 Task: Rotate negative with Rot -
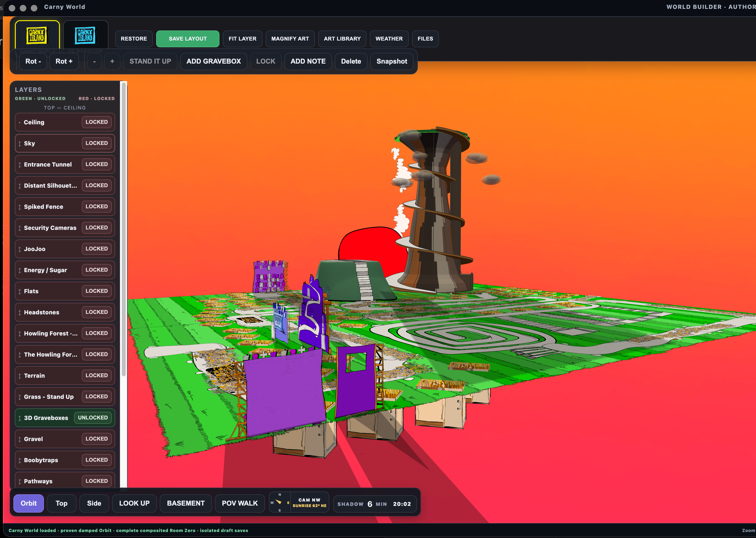click(33, 61)
